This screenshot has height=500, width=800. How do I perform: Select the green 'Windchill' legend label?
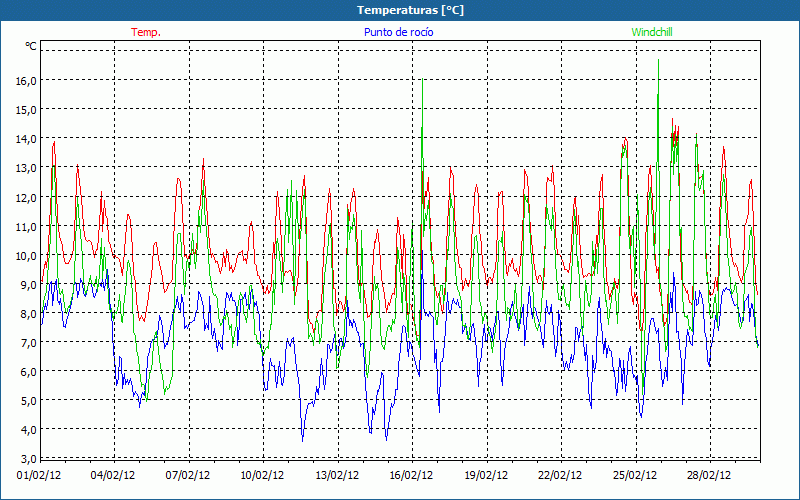tap(652, 32)
